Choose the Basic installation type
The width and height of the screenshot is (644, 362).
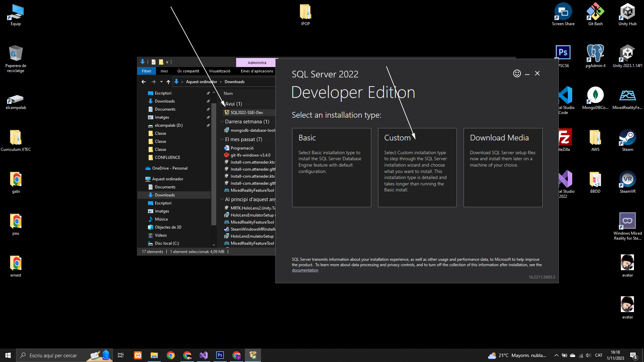[331, 167]
